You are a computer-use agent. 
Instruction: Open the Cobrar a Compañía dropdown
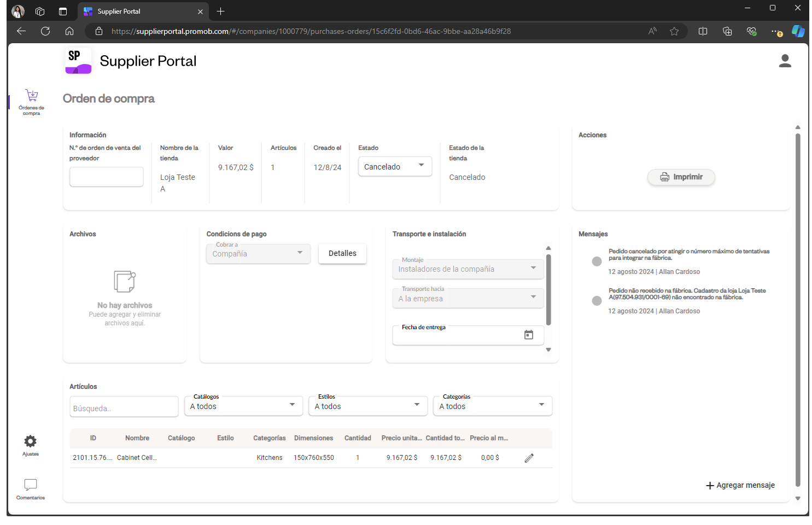click(x=258, y=253)
